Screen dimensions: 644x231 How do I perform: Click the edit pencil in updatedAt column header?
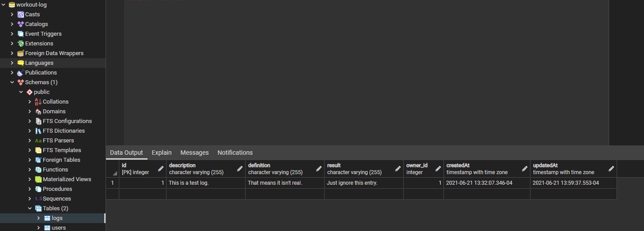pos(611,168)
